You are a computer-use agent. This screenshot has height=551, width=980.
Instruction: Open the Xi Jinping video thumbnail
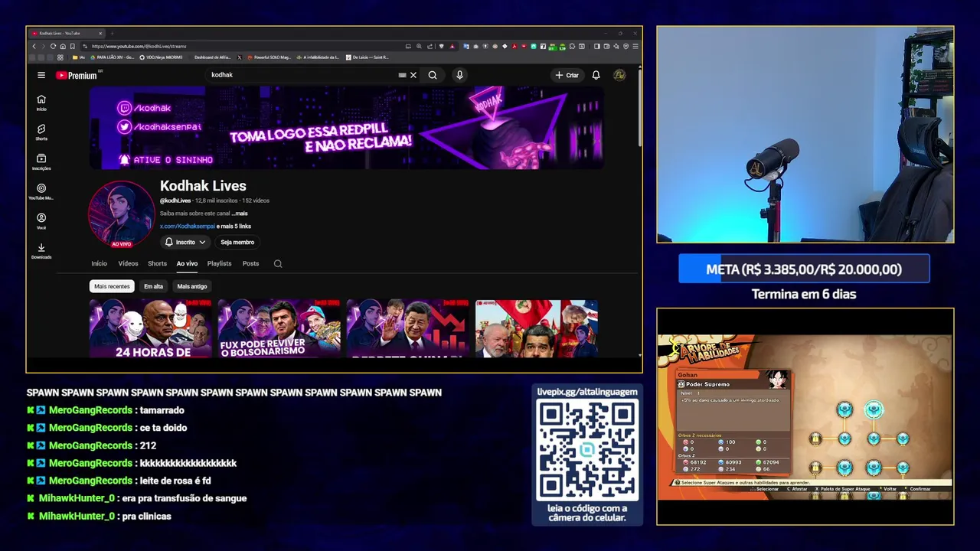coord(408,328)
